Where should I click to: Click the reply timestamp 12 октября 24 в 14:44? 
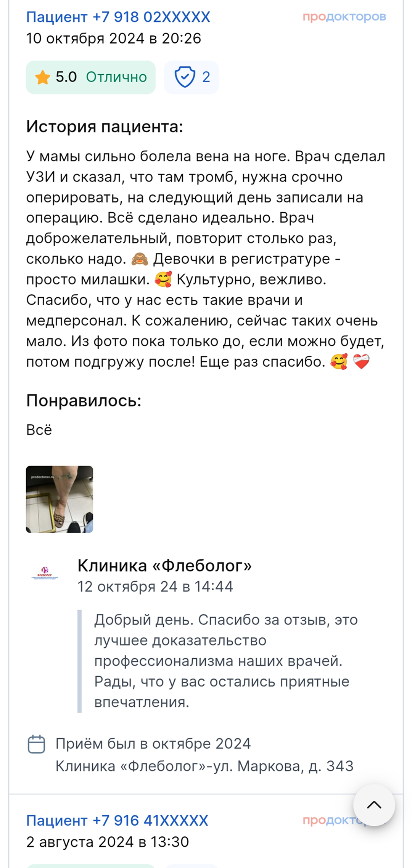[155, 586]
